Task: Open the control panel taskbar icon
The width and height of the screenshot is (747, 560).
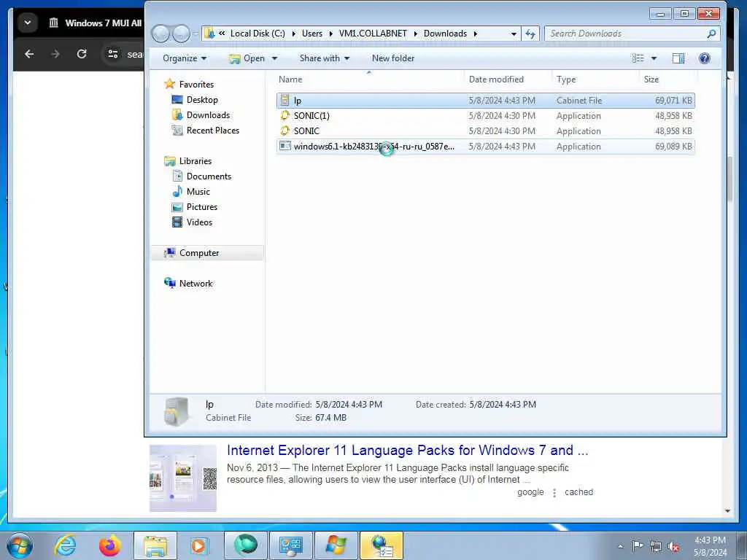Action: (290, 545)
